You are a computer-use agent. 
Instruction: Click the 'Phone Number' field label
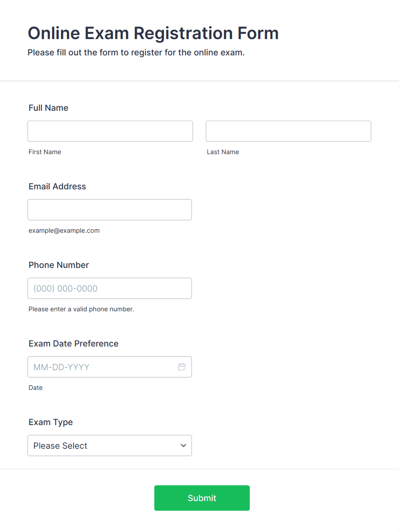59,265
